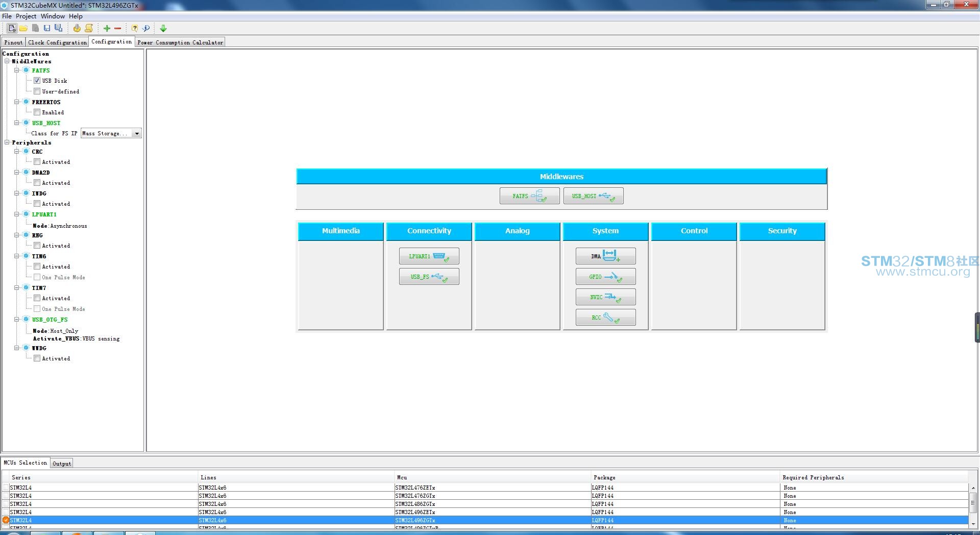980x535 pixels.
Task: Collapse the FREERTOS tree node
Action: point(16,102)
